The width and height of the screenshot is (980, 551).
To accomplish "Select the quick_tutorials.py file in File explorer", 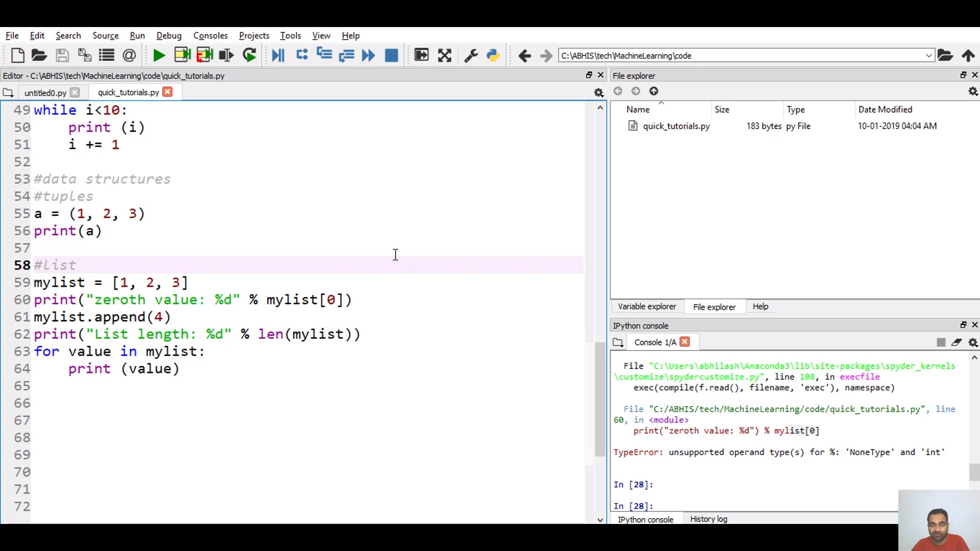I will (676, 126).
